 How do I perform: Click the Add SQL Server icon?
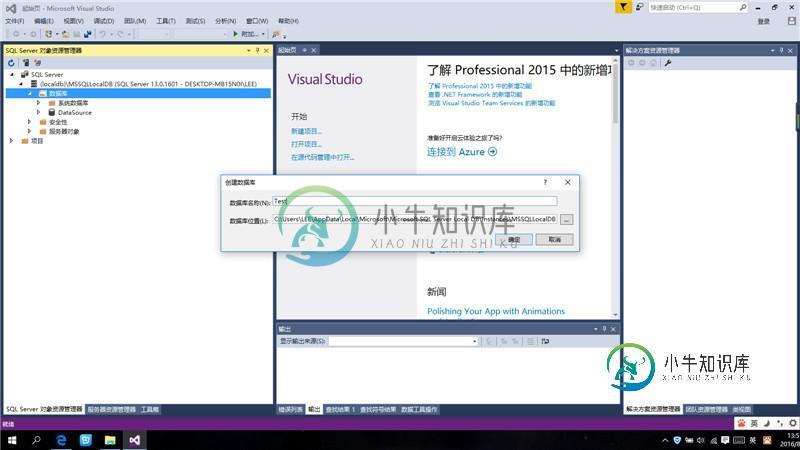point(26,63)
